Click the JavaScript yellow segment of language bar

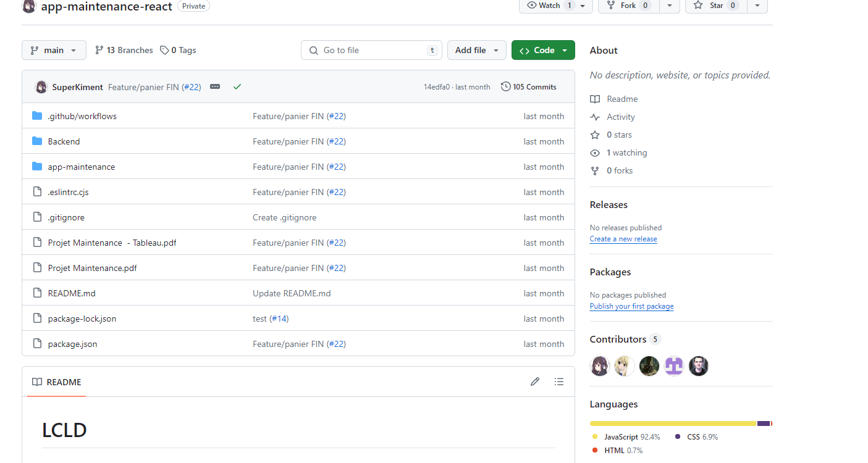click(673, 423)
